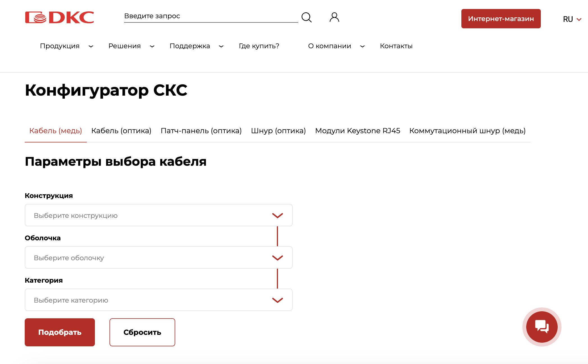Click the search magnifier icon
588x364 pixels.
tap(306, 17)
